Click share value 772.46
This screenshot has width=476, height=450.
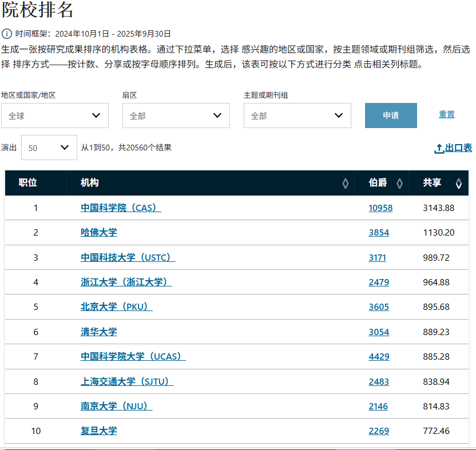pos(436,431)
